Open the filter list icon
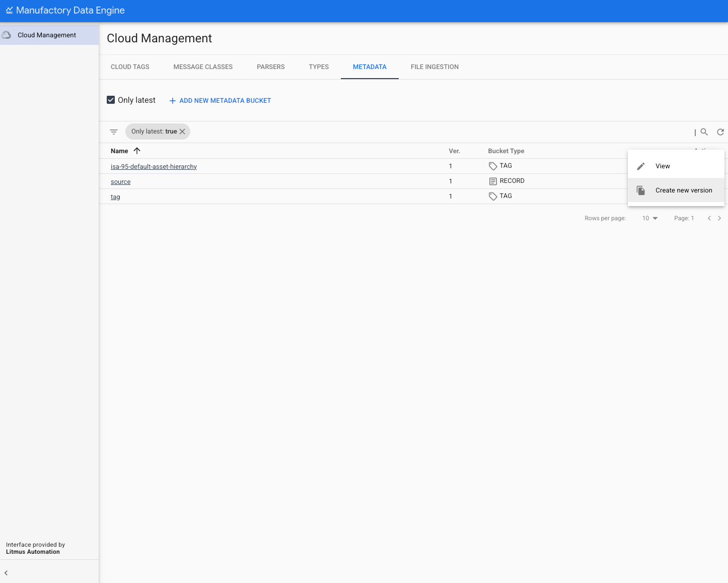The height and width of the screenshot is (583, 728). coord(114,132)
